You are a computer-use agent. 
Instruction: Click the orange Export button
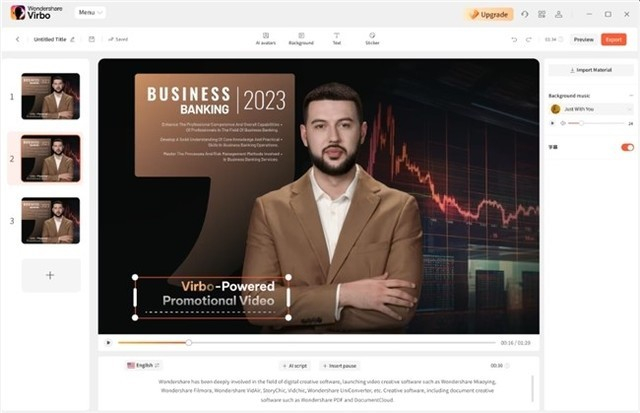pos(613,40)
